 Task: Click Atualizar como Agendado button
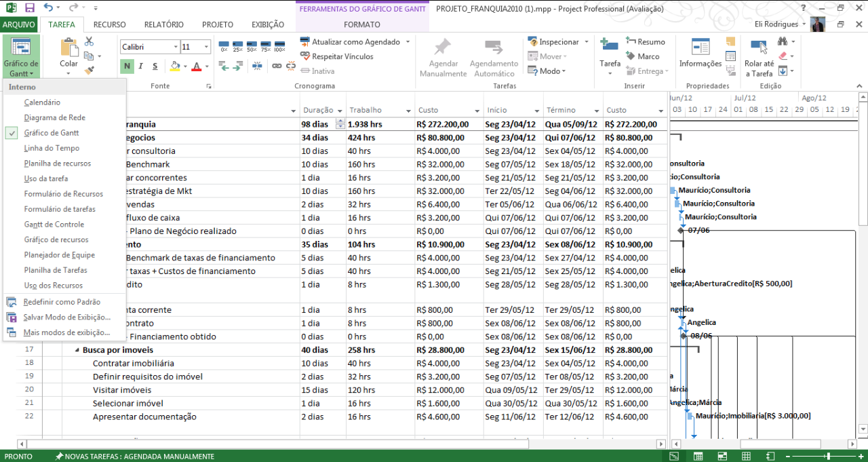(355, 42)
